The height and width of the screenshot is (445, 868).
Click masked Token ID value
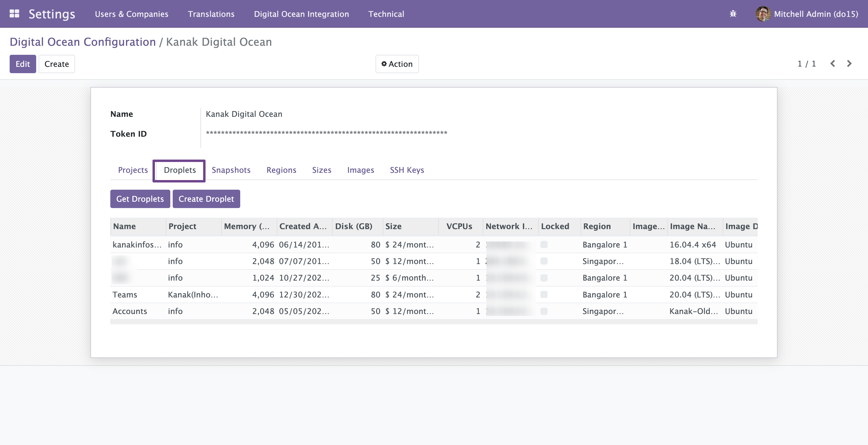click(x=326, y=133)
